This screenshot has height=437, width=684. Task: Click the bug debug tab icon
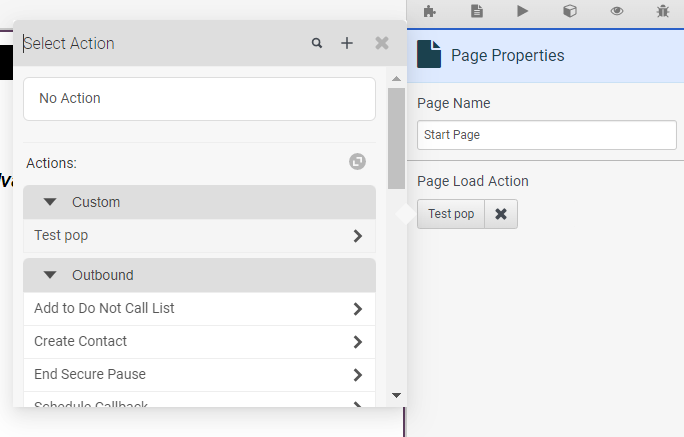pos(663,12)
